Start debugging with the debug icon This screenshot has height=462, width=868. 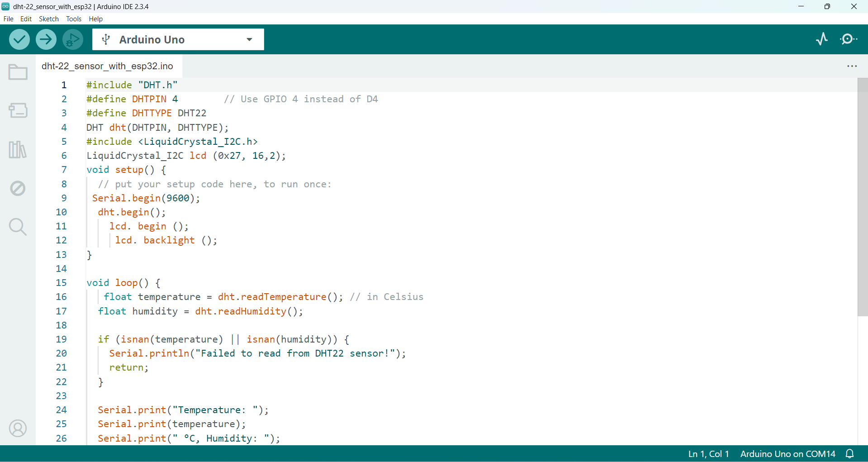(x=73, y=39)
